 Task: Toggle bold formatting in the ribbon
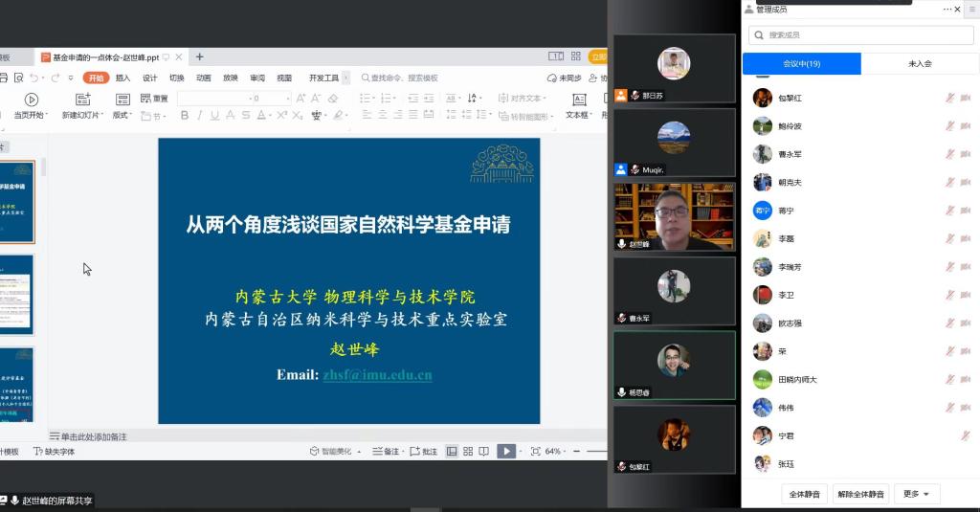[185, 116]
